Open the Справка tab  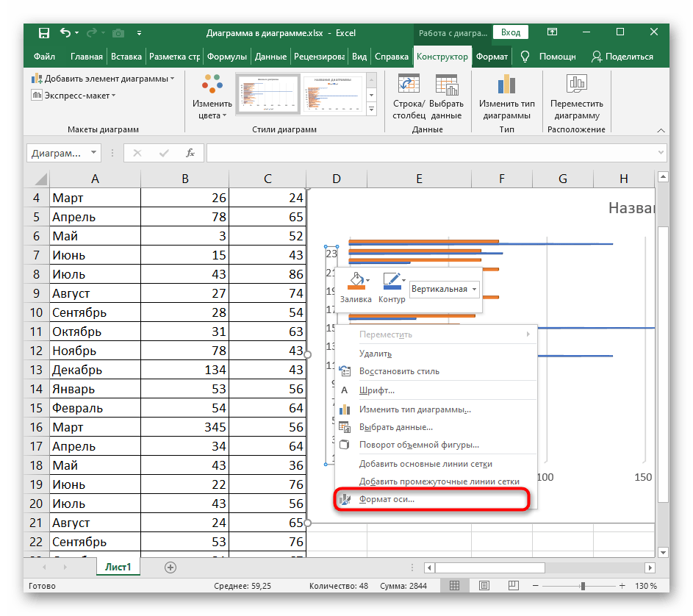point(392,57)
